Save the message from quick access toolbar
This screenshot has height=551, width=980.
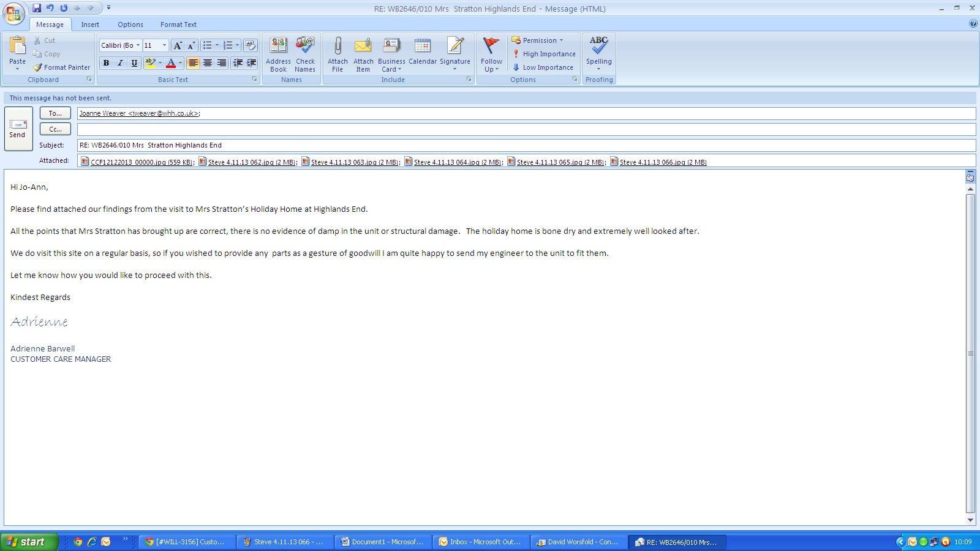point(37,8)
